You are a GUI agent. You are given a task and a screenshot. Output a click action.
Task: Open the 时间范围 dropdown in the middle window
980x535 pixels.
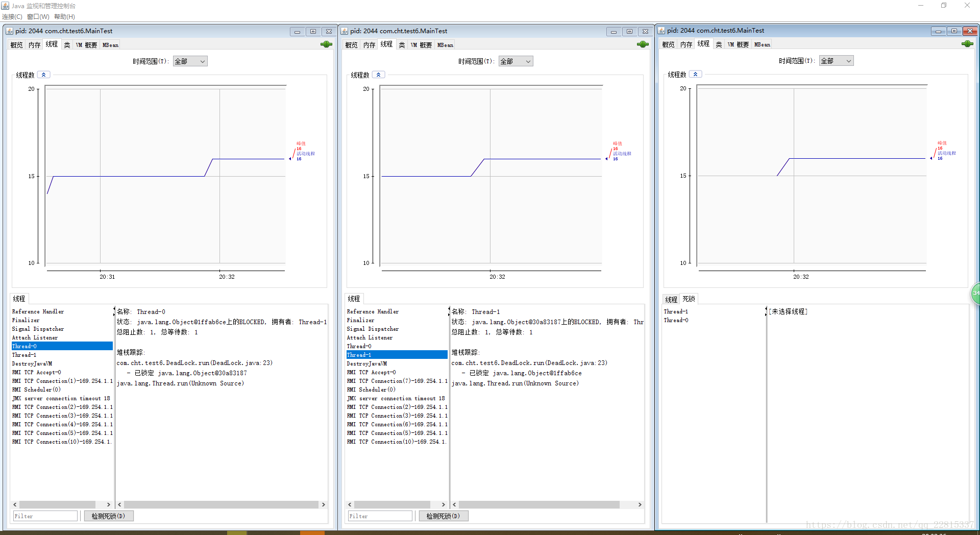click(x=516, y=61)
